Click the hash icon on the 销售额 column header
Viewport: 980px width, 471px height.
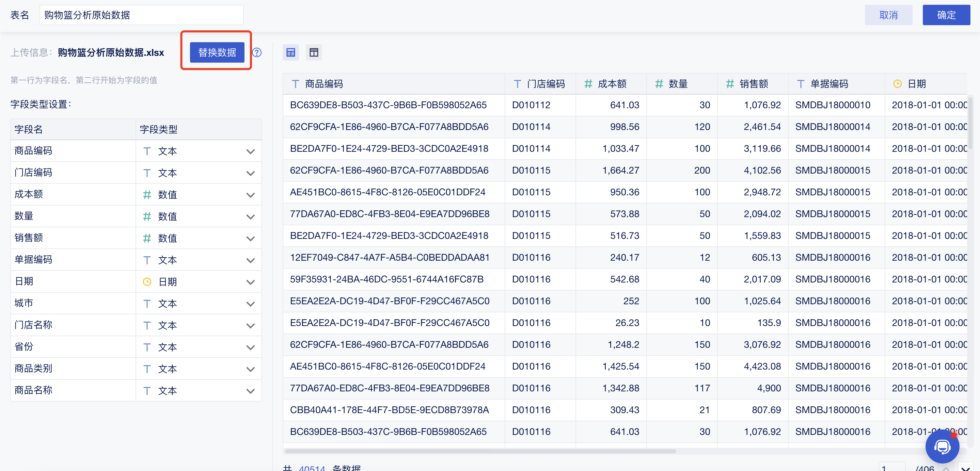tap(730, 84)
